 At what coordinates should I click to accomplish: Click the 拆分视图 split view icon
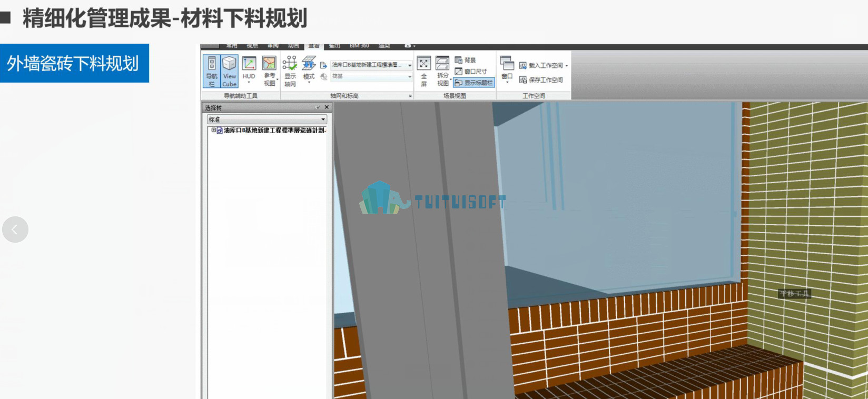[x=443, y=71]
